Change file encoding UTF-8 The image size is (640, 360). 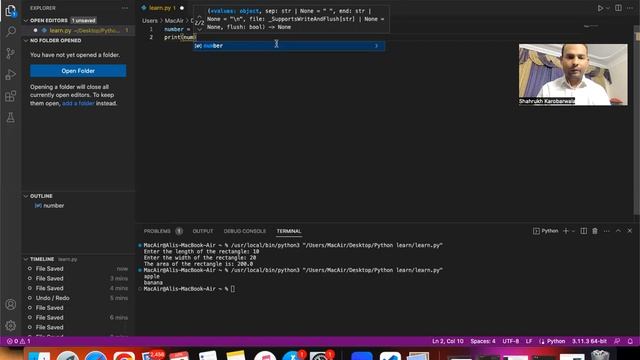511,341
